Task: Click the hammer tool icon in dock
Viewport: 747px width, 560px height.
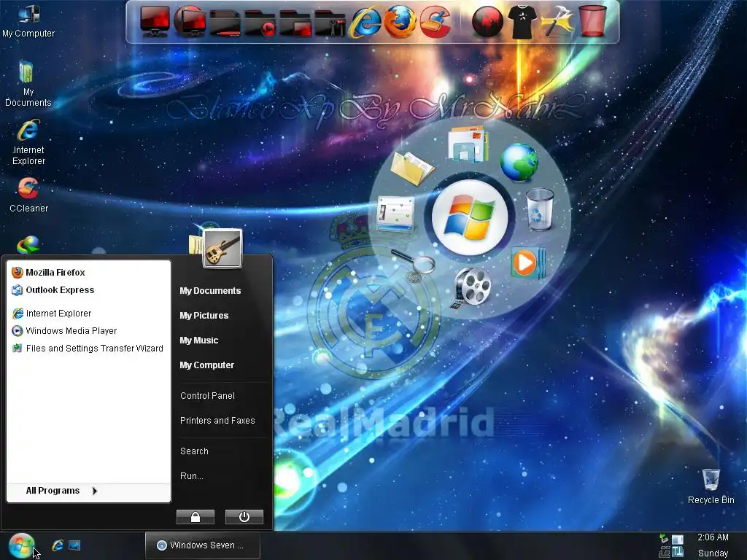Action: click(x=557, y=22)
